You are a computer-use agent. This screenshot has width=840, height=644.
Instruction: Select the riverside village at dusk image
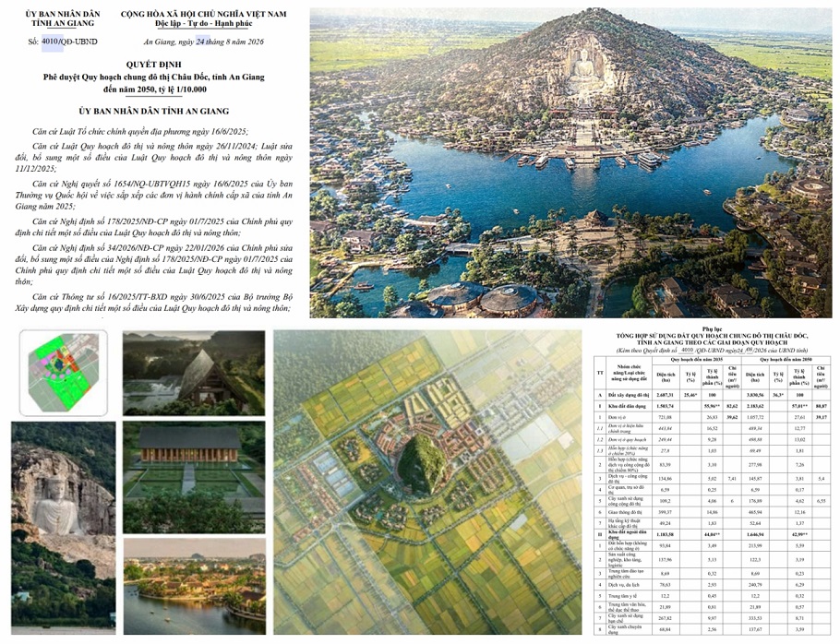coord(195,586)
